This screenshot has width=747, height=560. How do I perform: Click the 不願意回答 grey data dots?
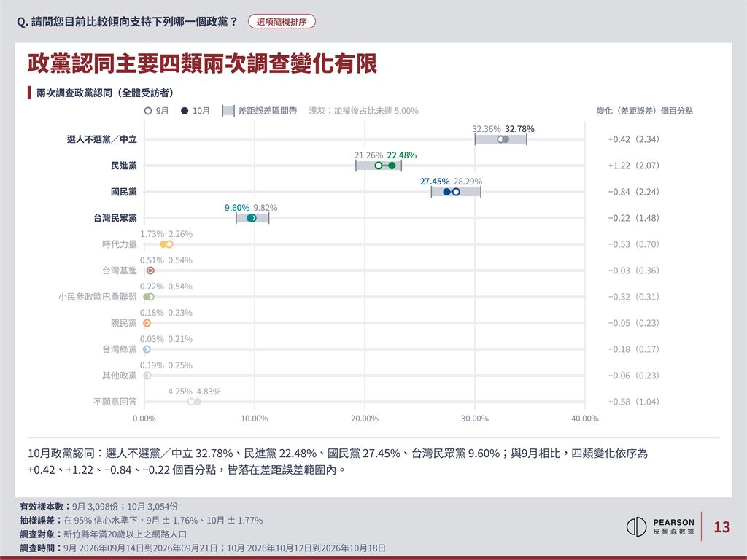click(x=194, y=402)
